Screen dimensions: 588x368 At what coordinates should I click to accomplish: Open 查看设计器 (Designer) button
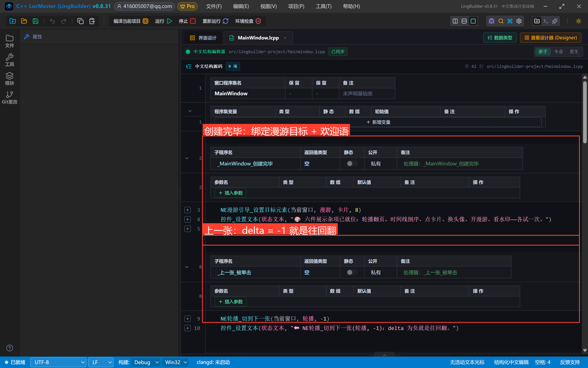point(551,38)
